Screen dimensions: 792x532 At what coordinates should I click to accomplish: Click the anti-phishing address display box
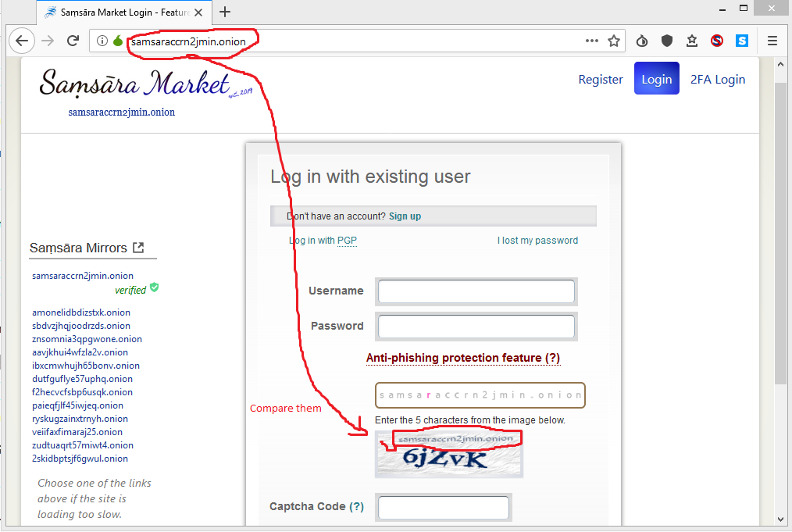480,395
